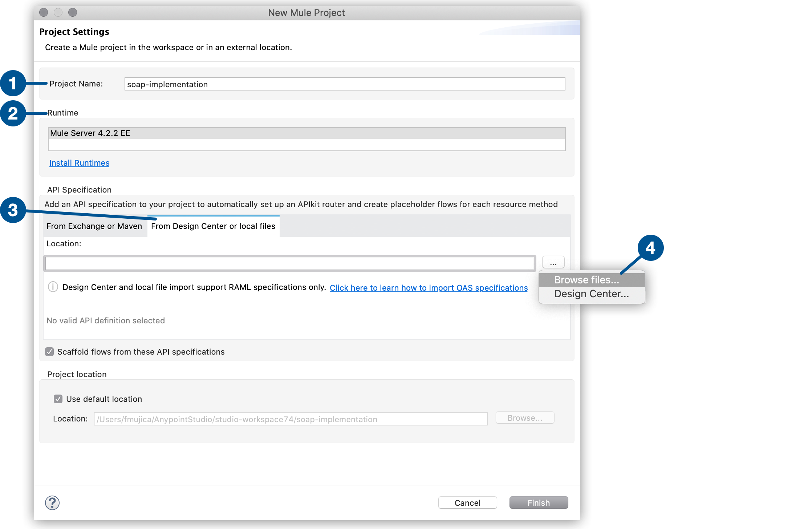Choose Browse files... from the popup menu

[592, 280]
